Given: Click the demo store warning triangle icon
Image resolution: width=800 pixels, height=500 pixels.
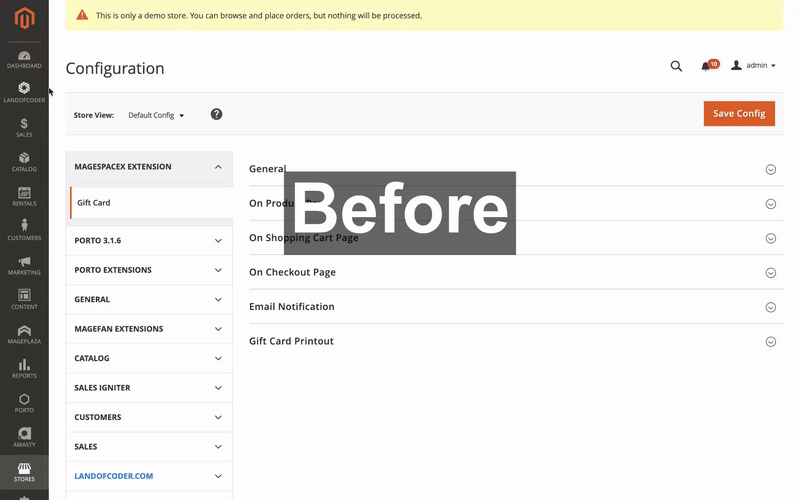Looking at the screenshot, I should pyautogui.click(x=82, y=15).
